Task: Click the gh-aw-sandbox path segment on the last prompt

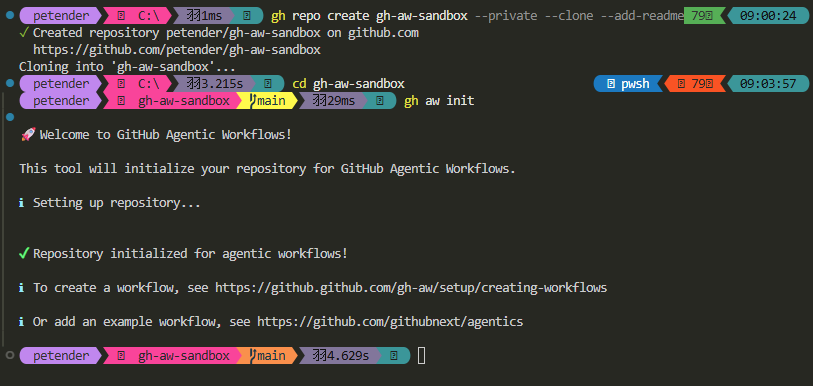Action: pyautogui.click(x=171, y=355)
